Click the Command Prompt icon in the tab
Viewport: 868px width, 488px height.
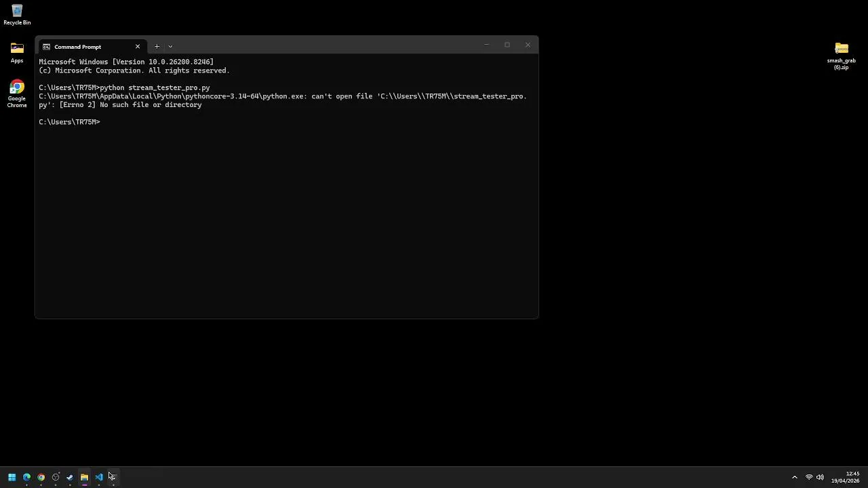46,47
